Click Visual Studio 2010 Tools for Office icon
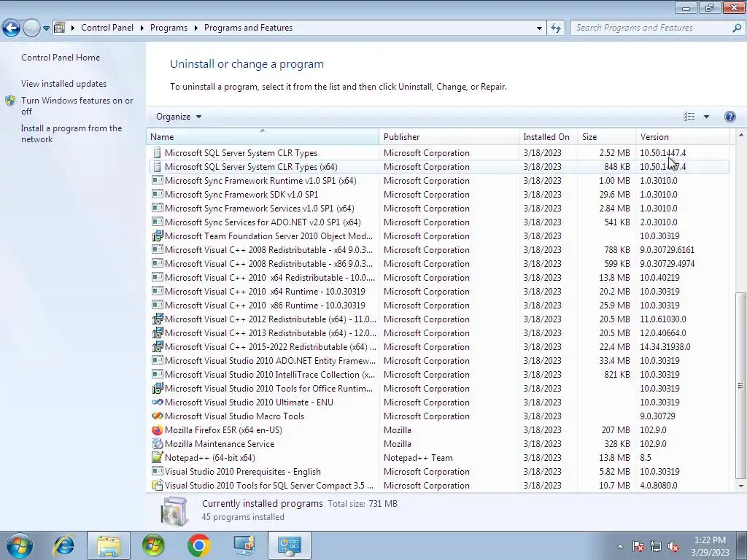This screenshot has height=560, width=747. pyautogui.click(x=158, y=388)
